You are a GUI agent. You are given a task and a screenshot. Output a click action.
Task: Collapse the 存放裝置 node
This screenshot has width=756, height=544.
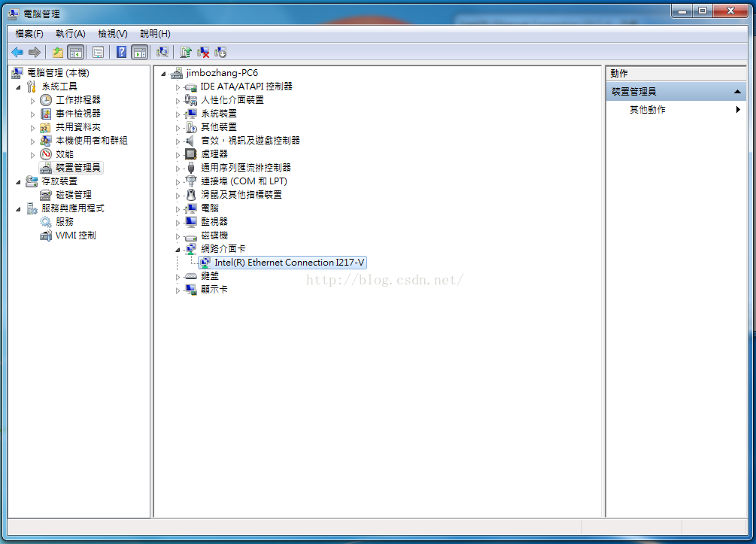click(18, 182)
